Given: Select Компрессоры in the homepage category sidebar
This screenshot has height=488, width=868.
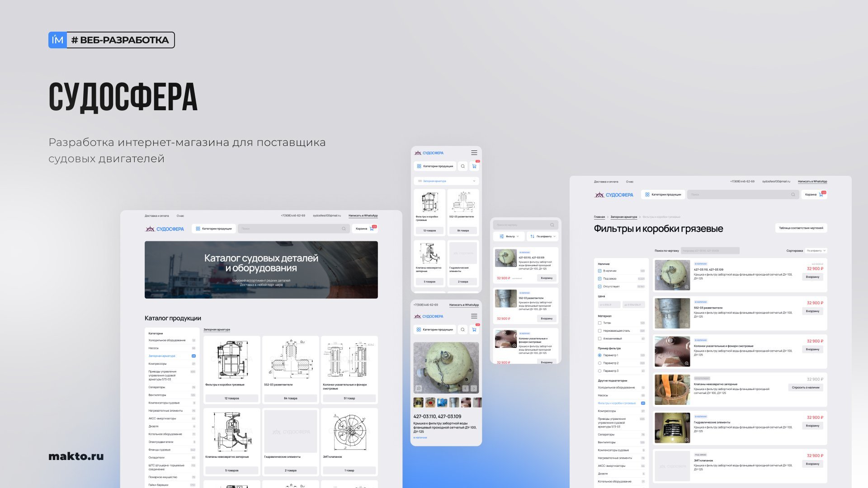Looking at the screenshot, I should 158,364.
